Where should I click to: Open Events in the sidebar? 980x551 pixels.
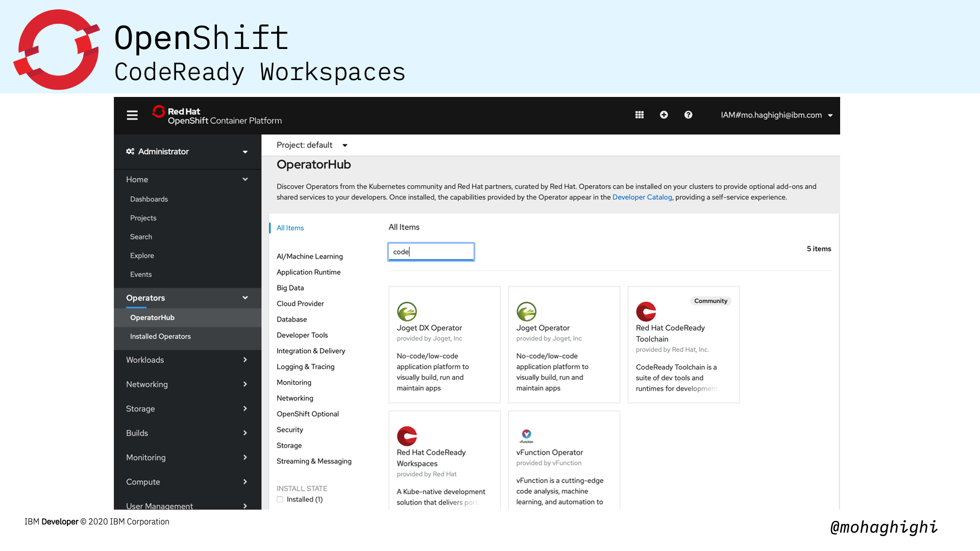point(141,274)
